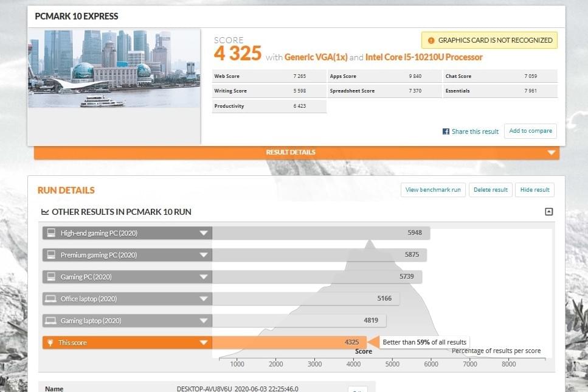Click the Spreadsheet Score value 7 370

415,91
